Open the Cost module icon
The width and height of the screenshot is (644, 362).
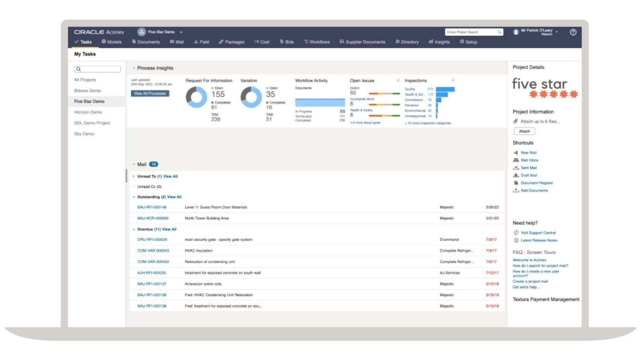258,42
